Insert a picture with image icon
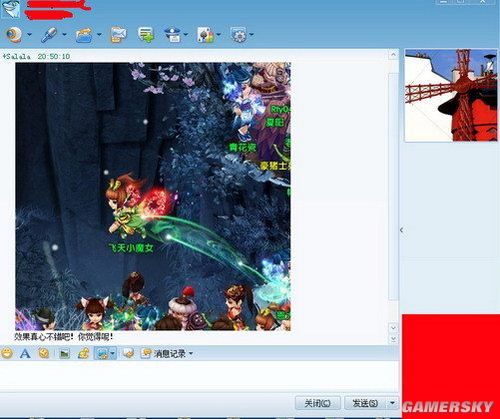This screenshot has height=419, width=500. [x=64, y=353]
